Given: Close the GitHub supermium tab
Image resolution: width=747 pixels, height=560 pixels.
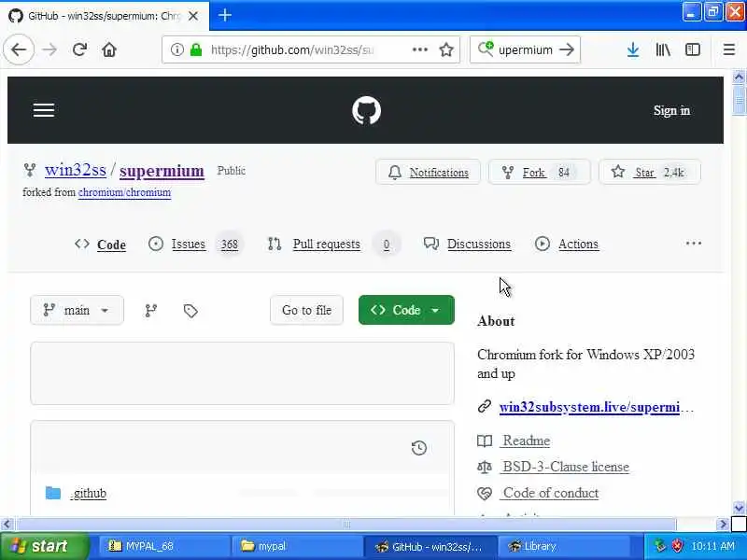Looking at the screenshot, I should point(193,16).
